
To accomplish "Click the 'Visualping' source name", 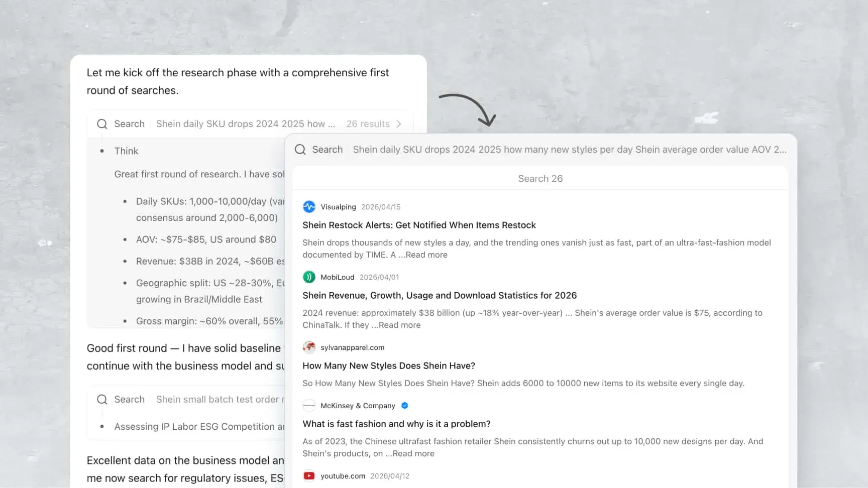I will pyautogui.click(x=338, y=207).
